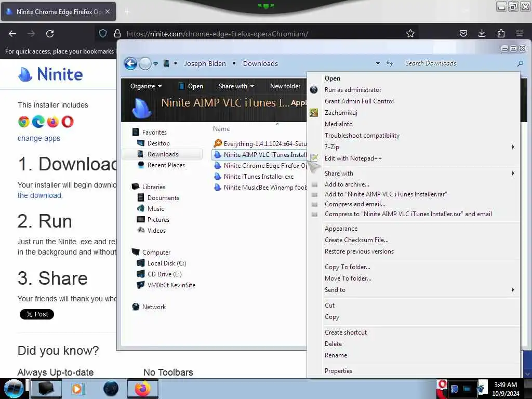Select CD Drive (E:)

(165, 274)
